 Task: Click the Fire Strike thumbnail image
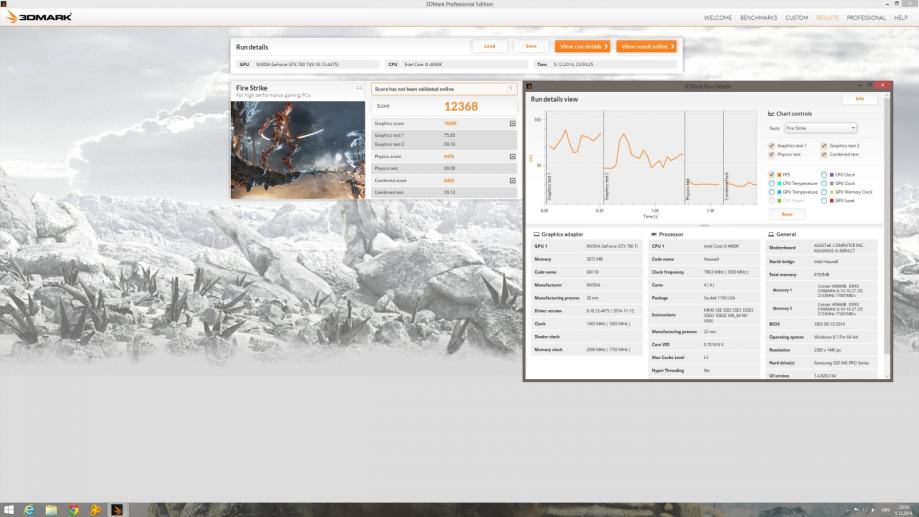(x=298, y=150)
